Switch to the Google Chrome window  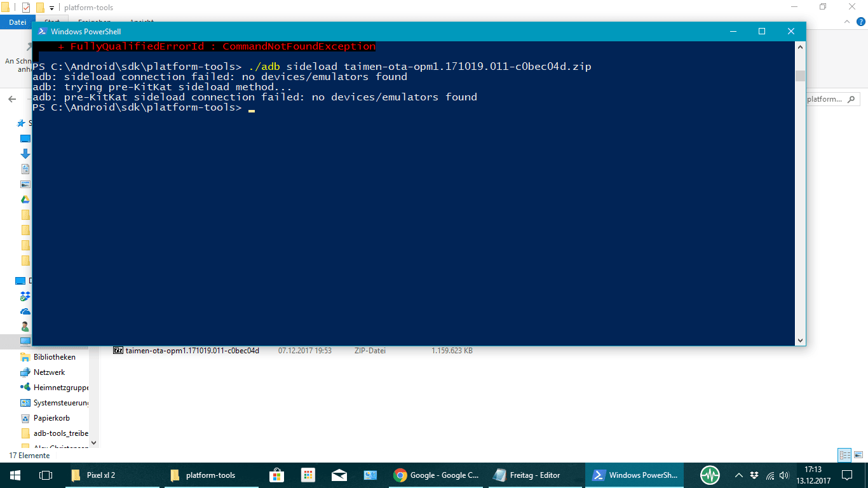437,475
